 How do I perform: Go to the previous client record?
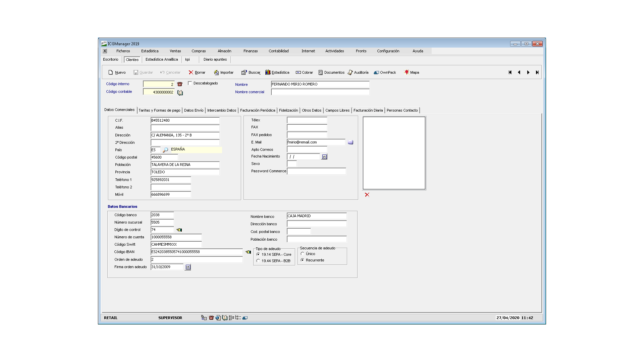click(519, 72)
